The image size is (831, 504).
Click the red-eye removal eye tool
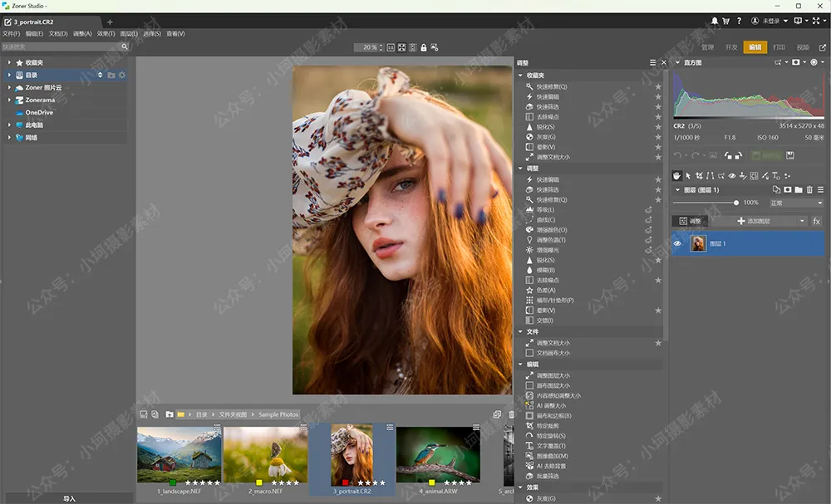point(731,175)
